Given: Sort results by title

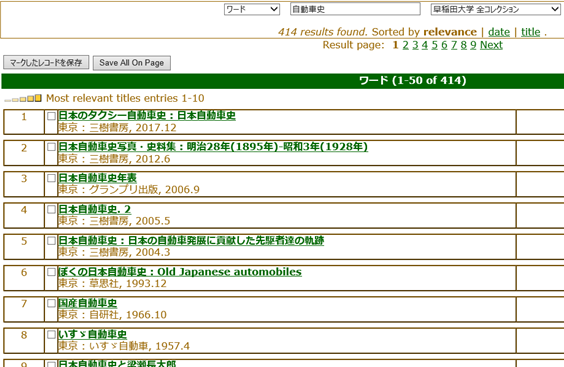Looking at the screenshot, I should tap(531, 32).
